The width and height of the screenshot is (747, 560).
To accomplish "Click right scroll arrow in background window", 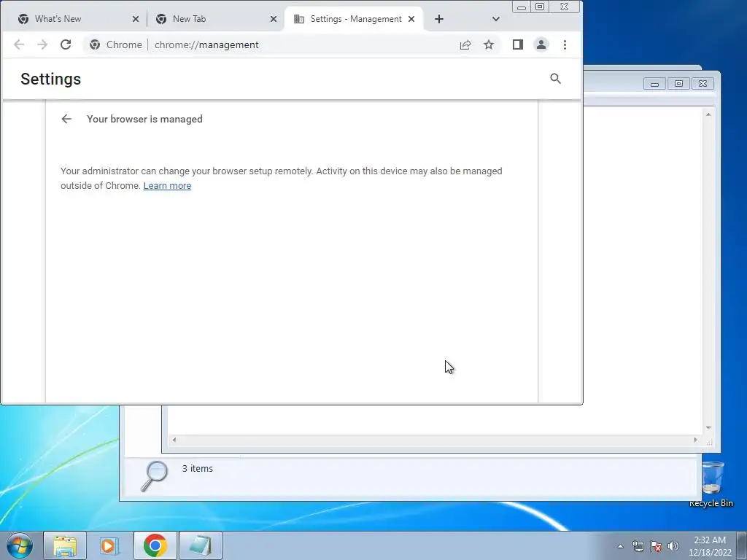I will [x=695, y=440].
